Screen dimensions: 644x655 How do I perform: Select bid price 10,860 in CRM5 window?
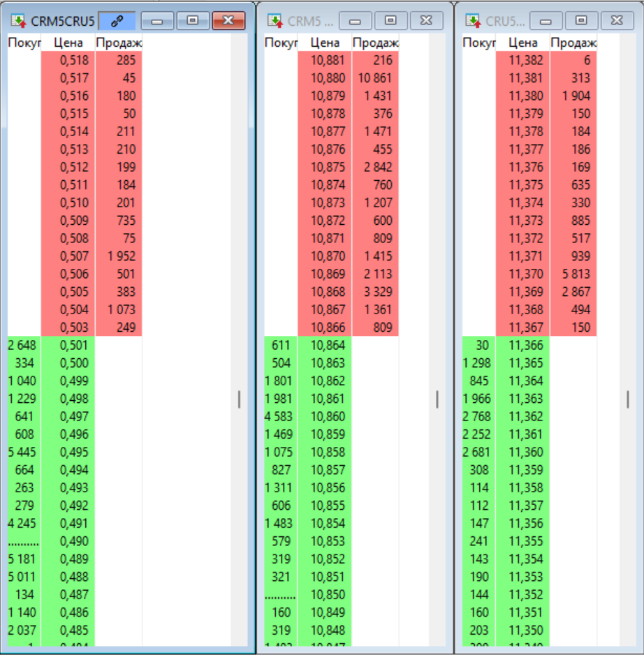pyautogui.click(x=325, y=417)
